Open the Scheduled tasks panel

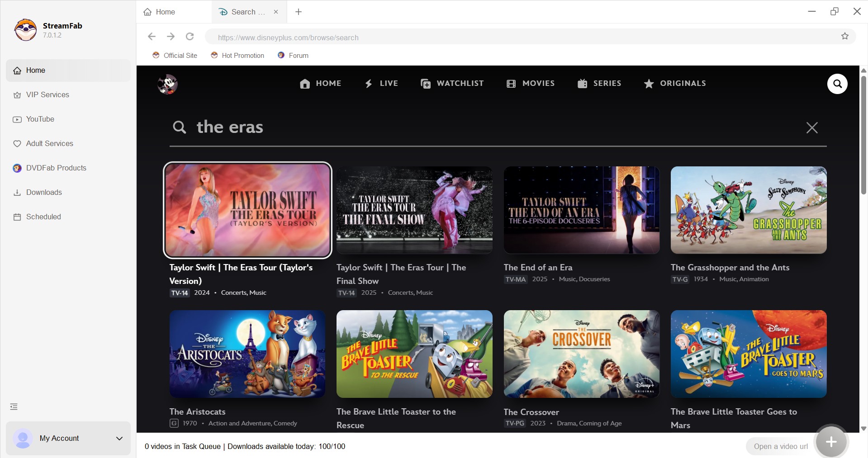[43, 217]
